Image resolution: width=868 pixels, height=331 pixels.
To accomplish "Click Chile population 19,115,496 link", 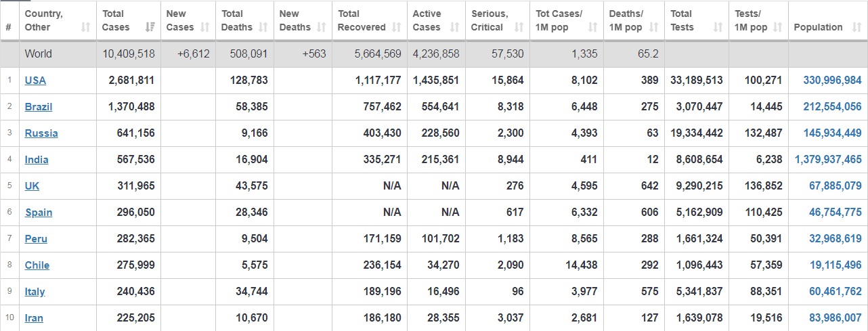I will [x=836, y=265].
